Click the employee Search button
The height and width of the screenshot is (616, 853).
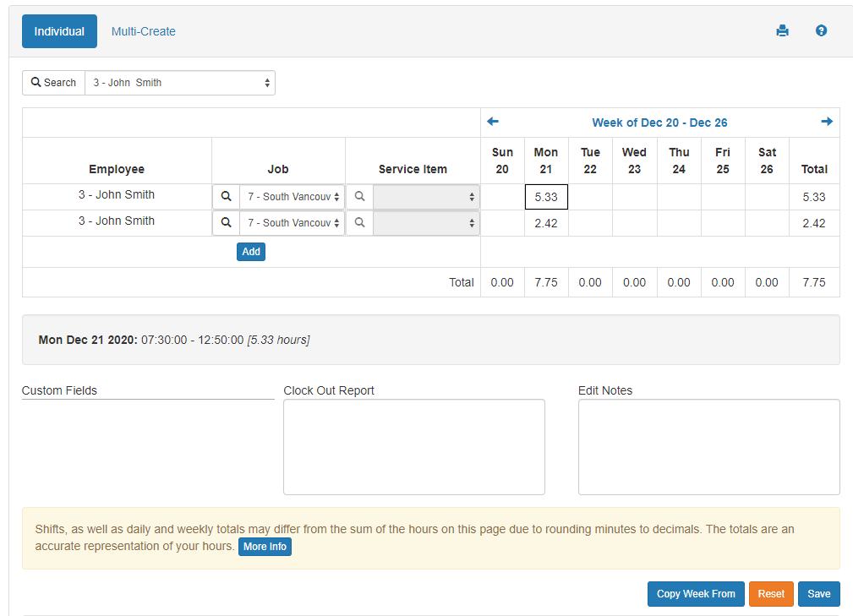tap(53, 83)
